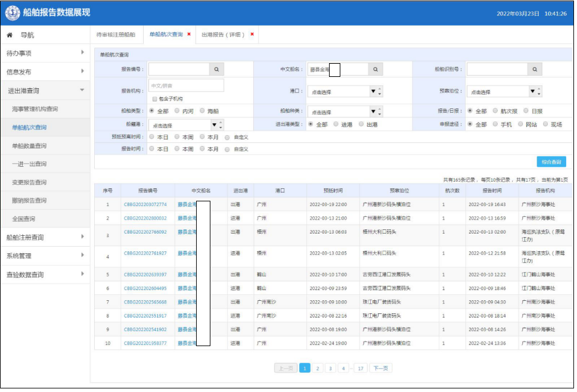The image size is (577, 392).
Task: Click the magnifier icon next to 中文船名
Action: point(376,70)
